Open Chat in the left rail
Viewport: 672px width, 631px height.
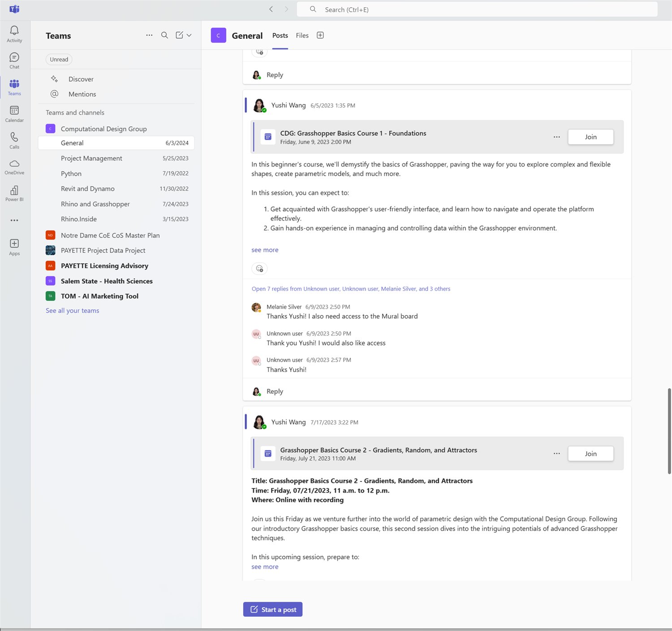click(14, 61)
